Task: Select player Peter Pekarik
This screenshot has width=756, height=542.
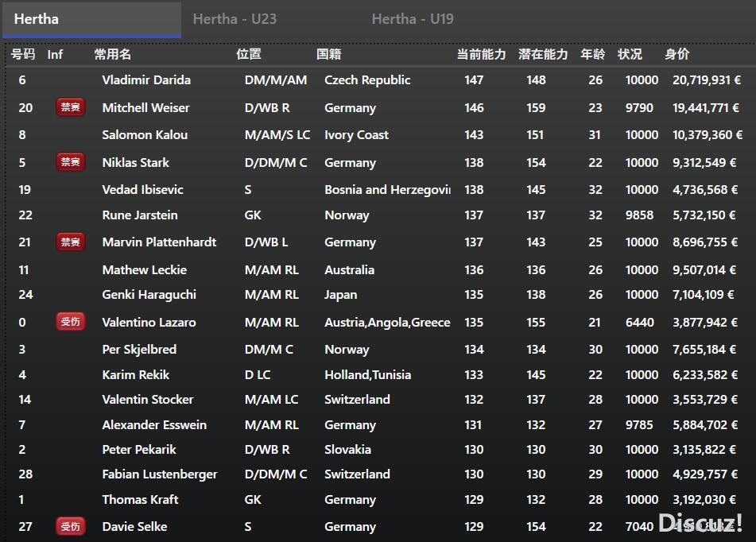Action: point(139,450)
